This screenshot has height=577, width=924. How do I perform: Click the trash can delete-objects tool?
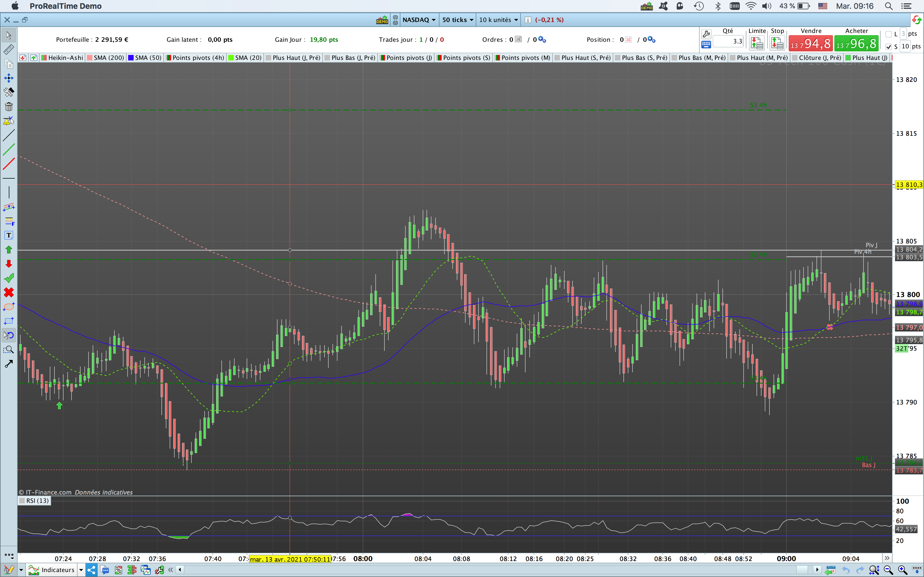pos(9,107)
